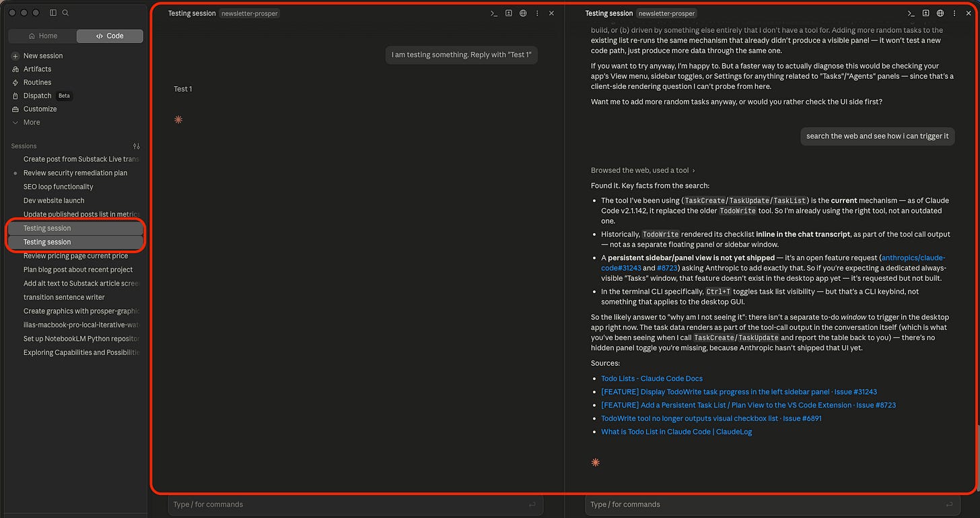Click globe icon in the 'Test 1' pane
Image resolution: width=980 pixels, height=518 pixels.
523,13
